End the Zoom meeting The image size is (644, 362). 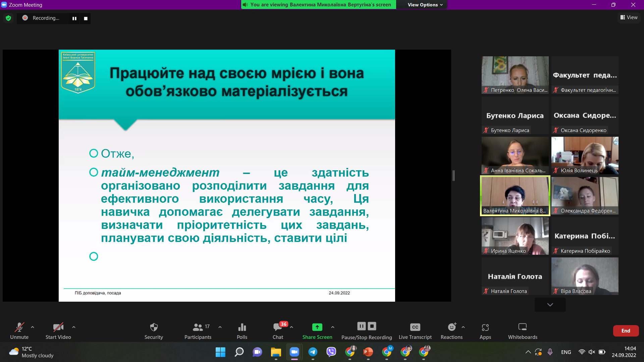[626, 330]
